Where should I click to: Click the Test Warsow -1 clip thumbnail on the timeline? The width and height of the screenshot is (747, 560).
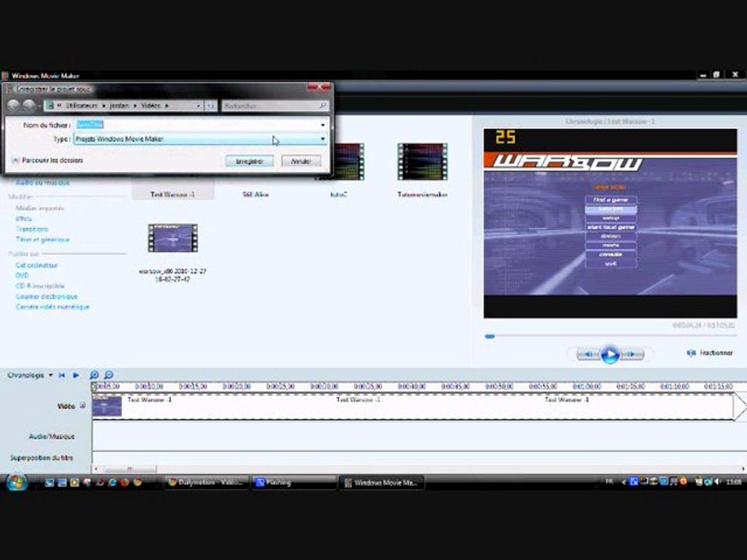(107, 407)
